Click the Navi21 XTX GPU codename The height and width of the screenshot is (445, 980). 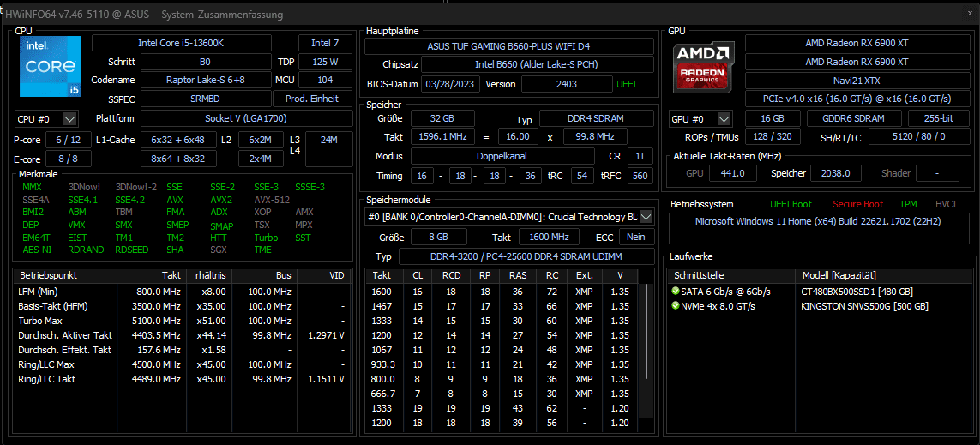tap(857, 81)
